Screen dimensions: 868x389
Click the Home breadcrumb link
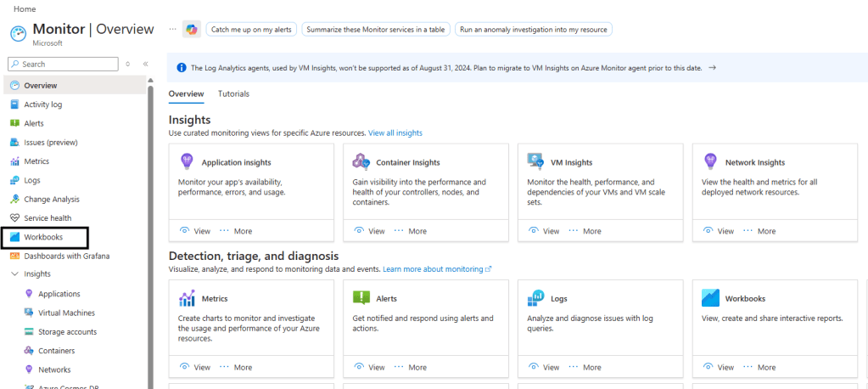[25, 8]
